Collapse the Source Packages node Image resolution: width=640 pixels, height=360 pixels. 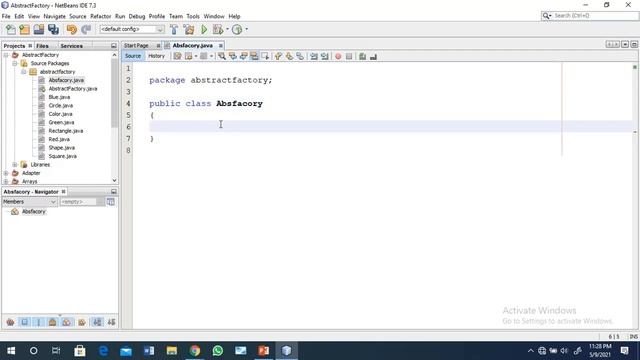[15, 63]
